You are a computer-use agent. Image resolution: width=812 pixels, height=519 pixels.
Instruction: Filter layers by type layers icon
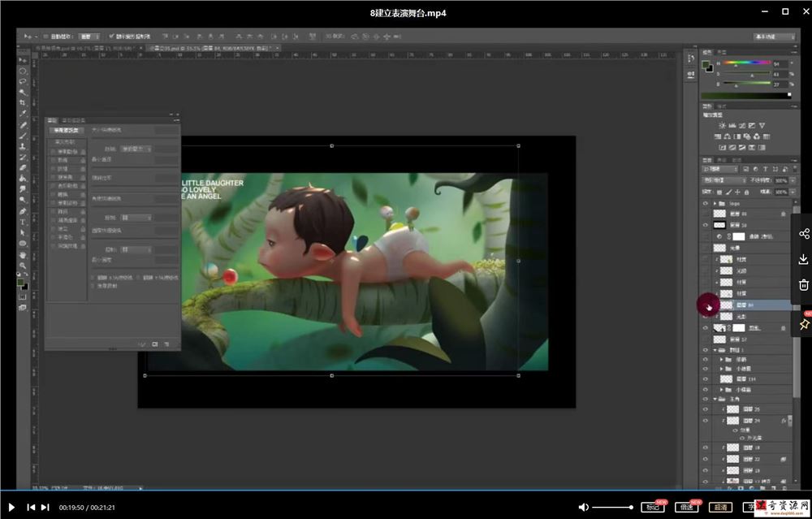(765, 170)
